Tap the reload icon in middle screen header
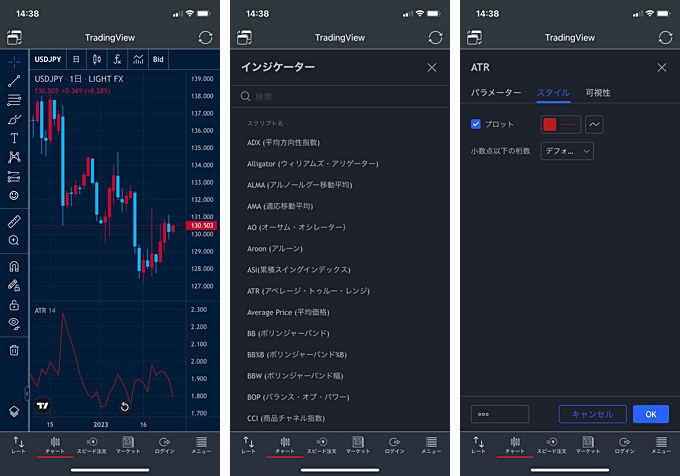 435,38
